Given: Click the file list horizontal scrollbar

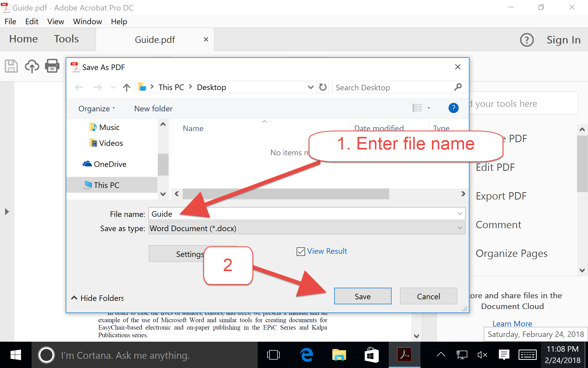Looking at the screenshot, I should tap(286, 194).
